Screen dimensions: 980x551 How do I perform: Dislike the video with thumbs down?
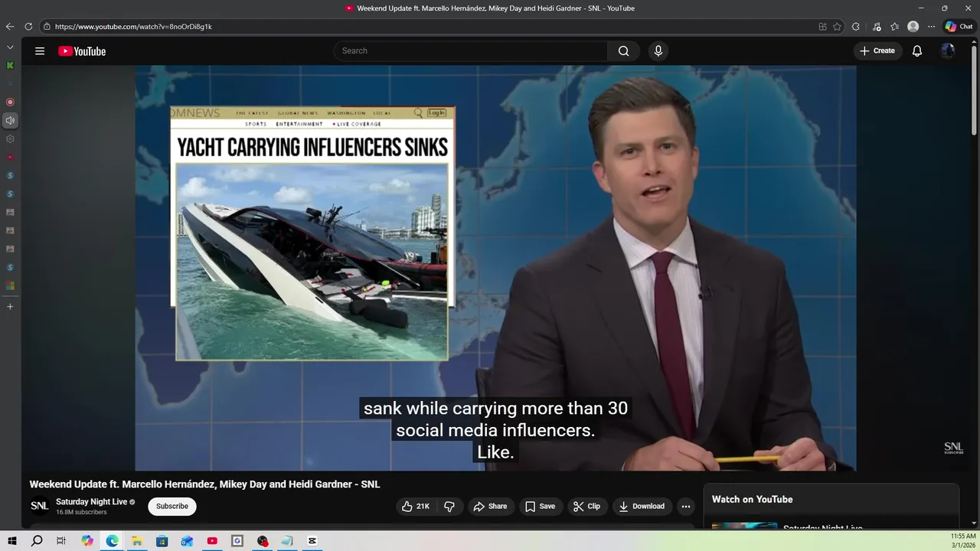[x=449, y=507]
